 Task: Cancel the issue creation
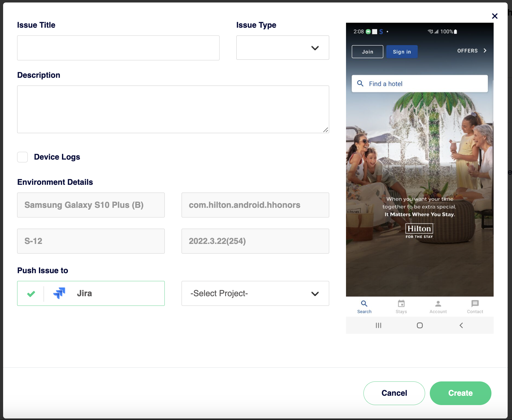click(x=394, y=393)
